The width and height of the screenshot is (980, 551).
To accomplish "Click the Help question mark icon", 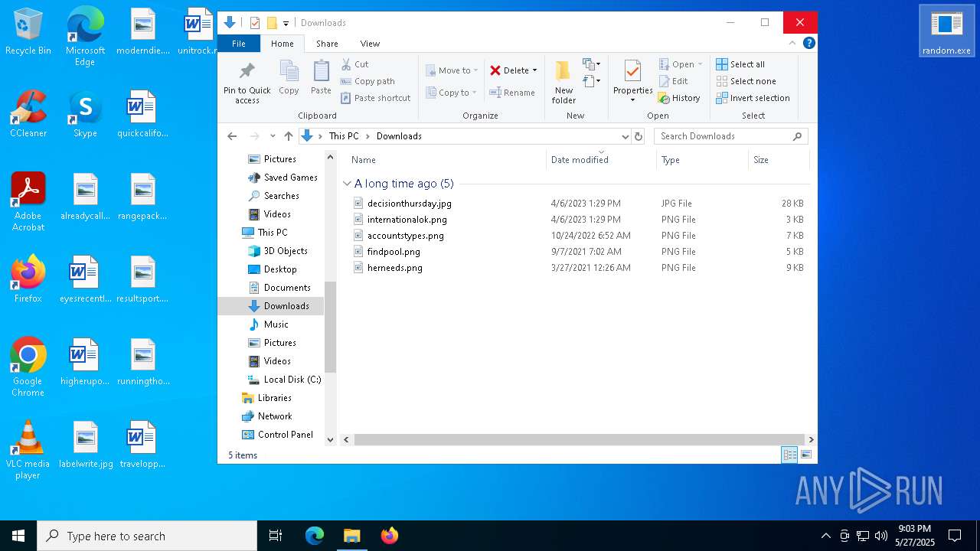I will click(x=808, y=43).
